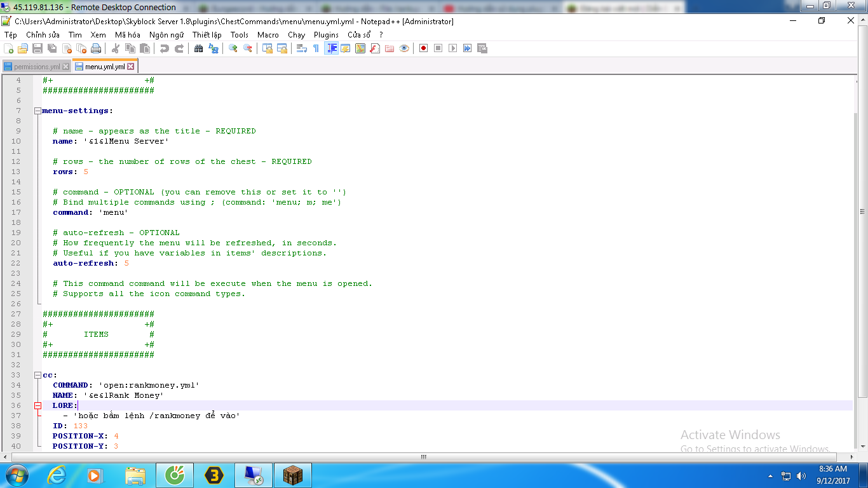Open the Ngôn ngữ menu
Image resolution: width=868 pixels, height=488 pixels.
point(166,35)
